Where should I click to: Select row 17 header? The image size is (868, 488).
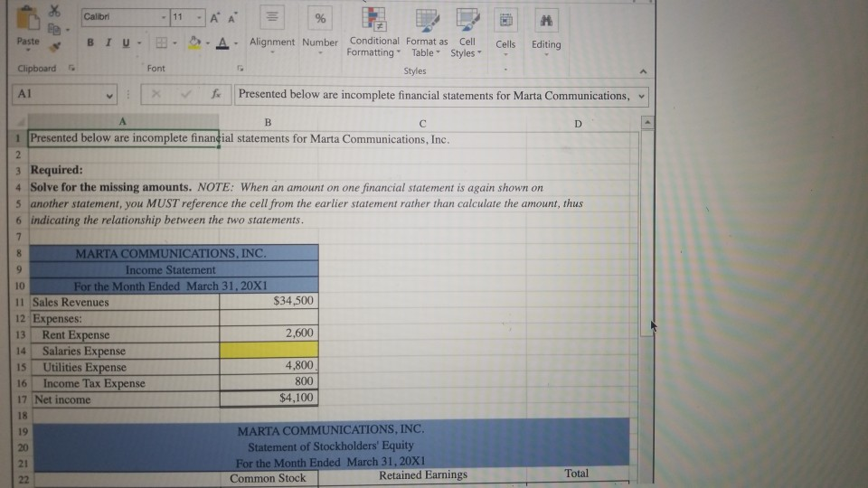point(21,399)
